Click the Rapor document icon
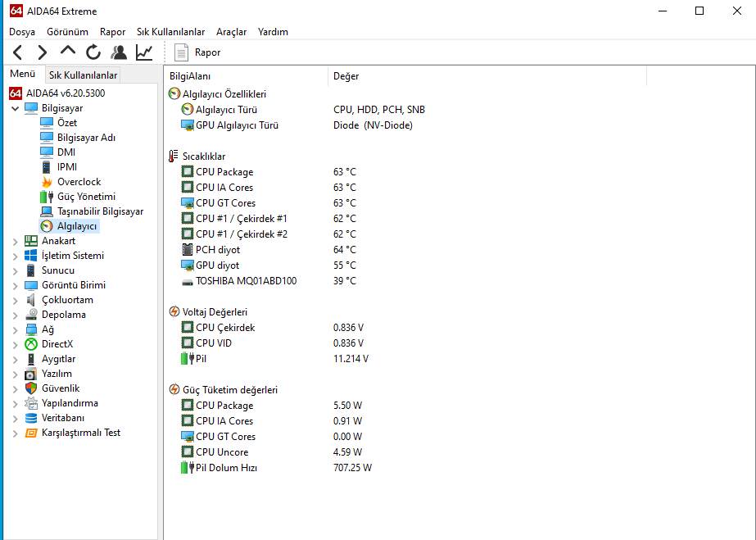 click(181, 52)
